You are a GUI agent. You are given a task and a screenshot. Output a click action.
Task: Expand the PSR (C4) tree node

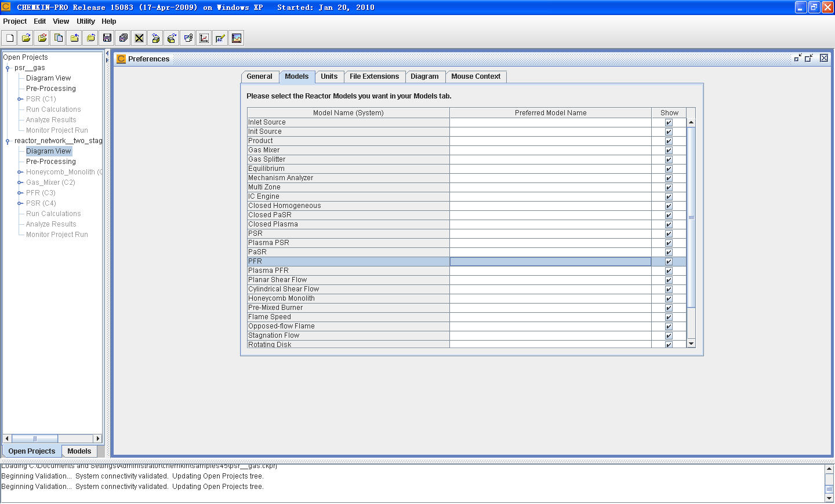(x=20, y=203)
